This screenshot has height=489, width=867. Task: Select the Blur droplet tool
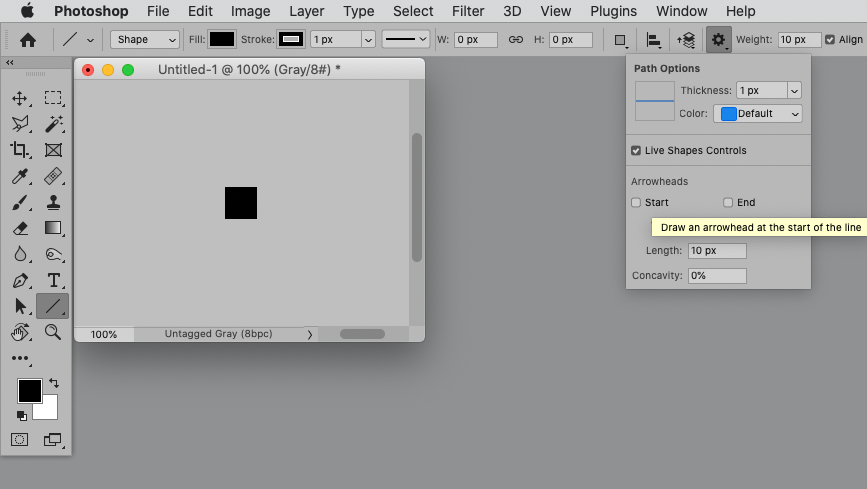pos(20,254)
